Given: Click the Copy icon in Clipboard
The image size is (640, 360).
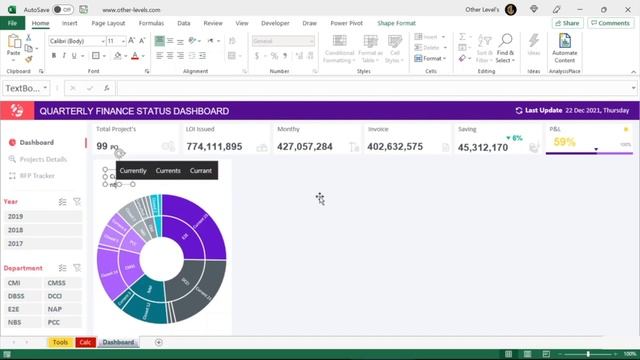Looking at the screenshot, I should pos(29,49).
